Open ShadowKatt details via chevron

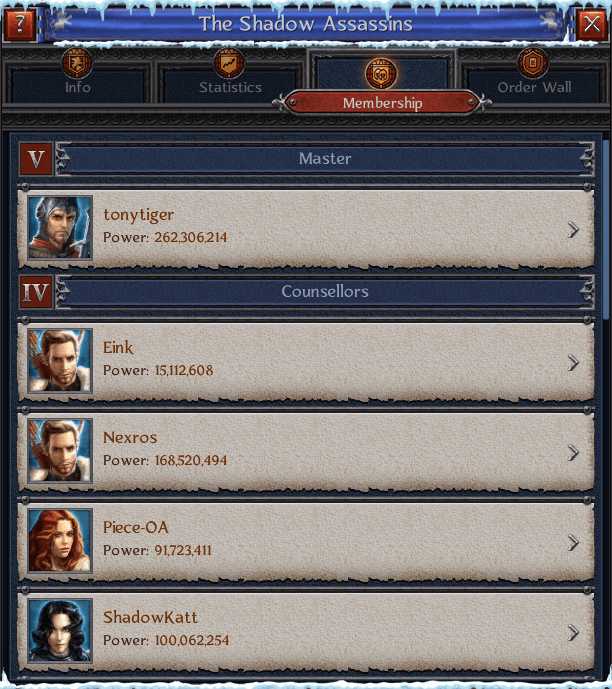click(573, 633)
